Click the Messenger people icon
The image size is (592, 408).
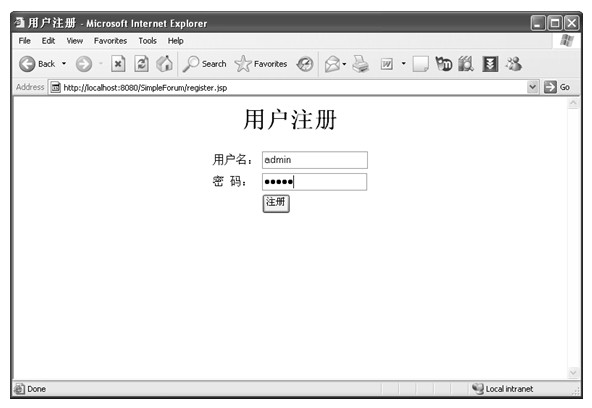(x=514, y=64)
